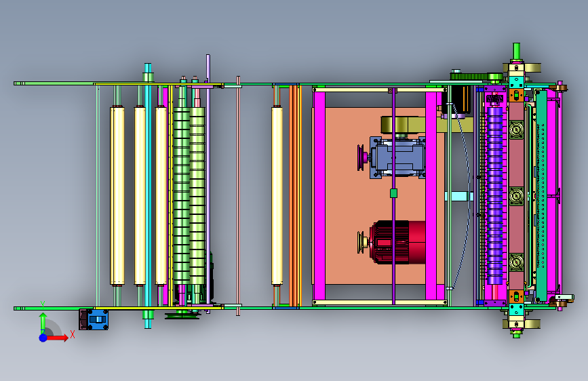Select the cyan vertical shaft
Image resolution: width=588 pixels, height=381 pixels.
coord(148,196)
